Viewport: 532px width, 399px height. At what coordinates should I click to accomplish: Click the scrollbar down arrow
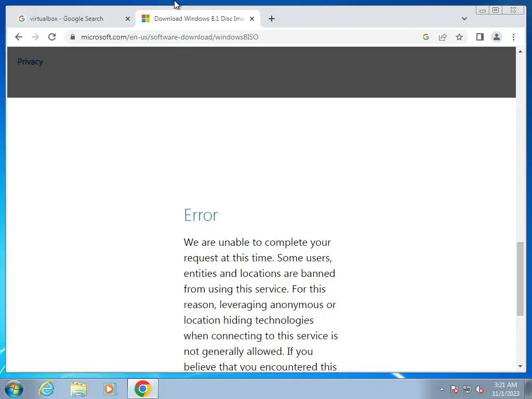tap(520, 366)
